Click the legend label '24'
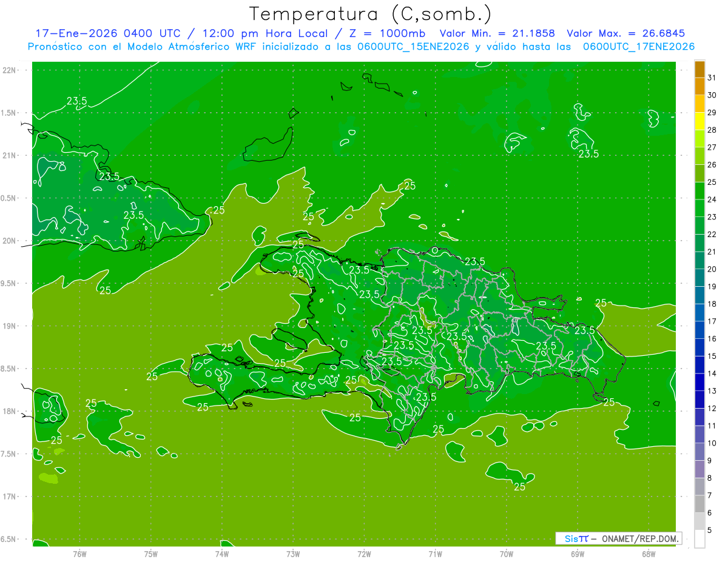Image resolution: width=728 pixels, height=562 pixels. point(712,199)
